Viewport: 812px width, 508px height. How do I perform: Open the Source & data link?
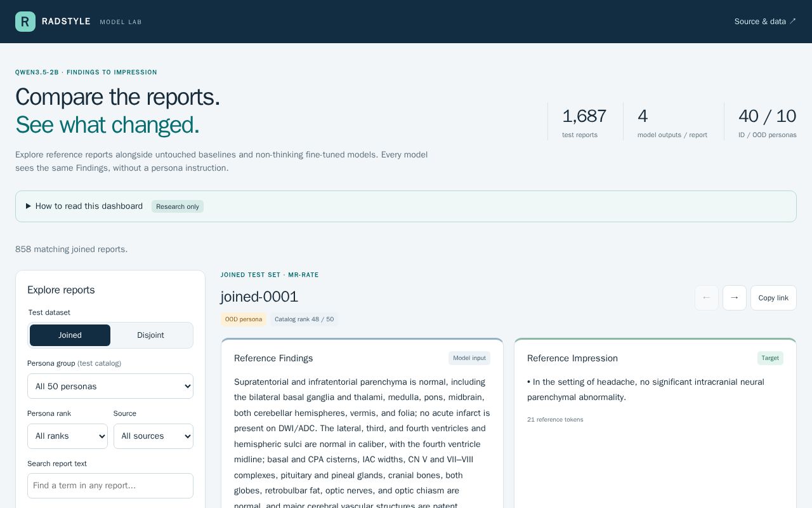click(x=765, y=22)
